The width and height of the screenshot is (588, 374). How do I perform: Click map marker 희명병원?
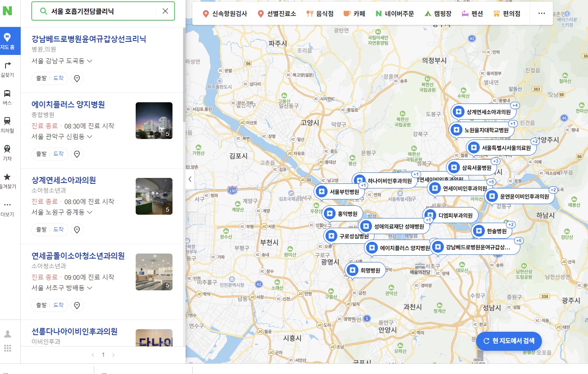[365, 270]
